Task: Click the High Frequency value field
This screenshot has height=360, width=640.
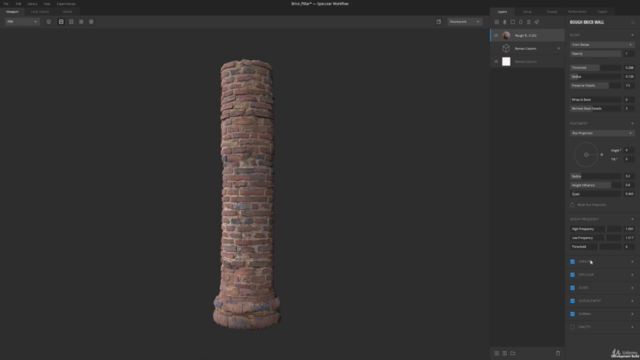Action: (629, 229)
